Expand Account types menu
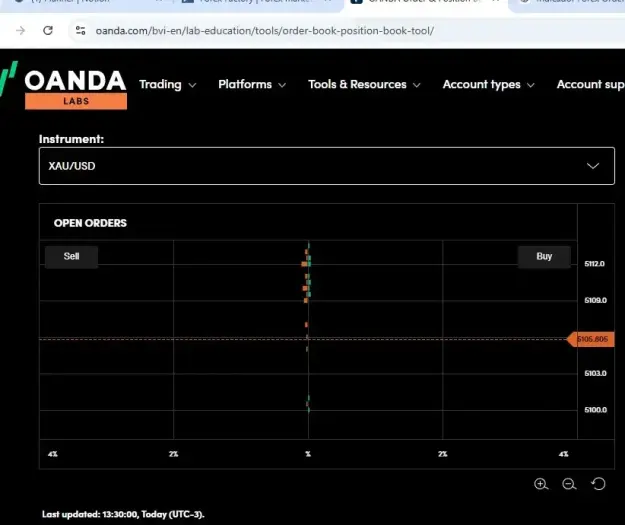The height and width of the screenshot is (525, 625). point(488,85)
